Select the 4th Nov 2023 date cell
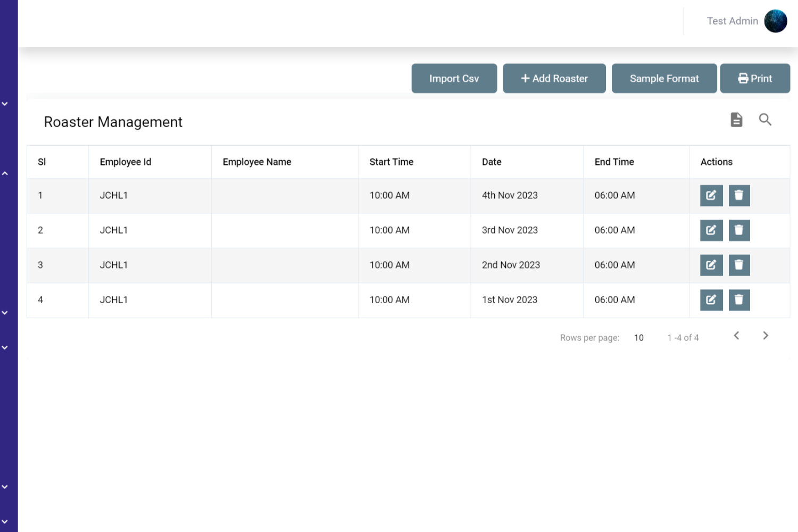Viewport: 798px width, 532px height. [x=510, y=196]
